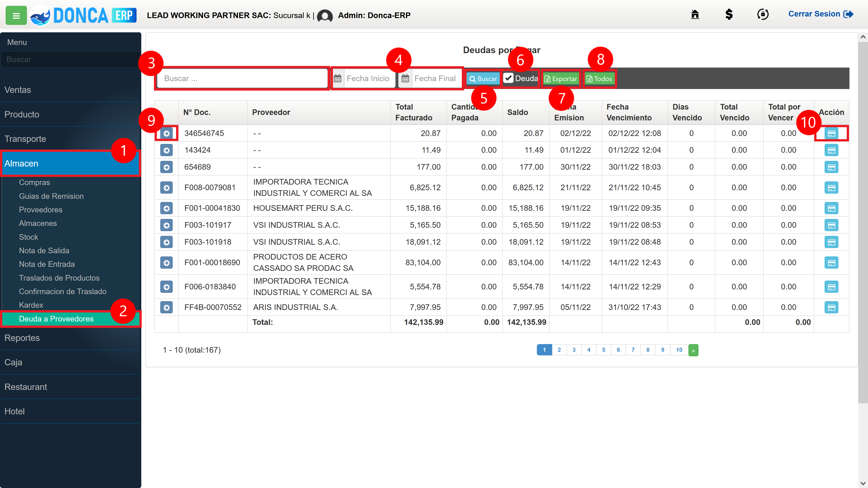This screenshot has width=868, height=488.
Task: Expand row details for document 143424
Action: [166, 150]
